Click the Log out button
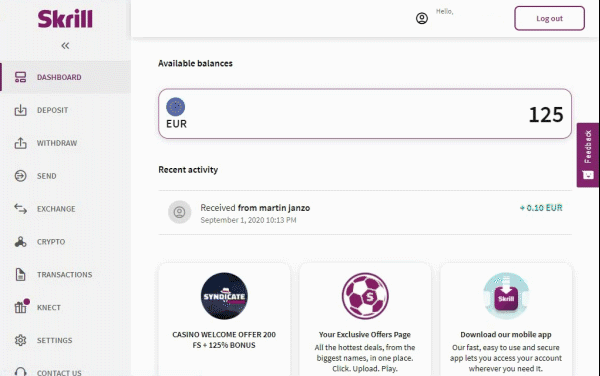 (x=549, y=18)
